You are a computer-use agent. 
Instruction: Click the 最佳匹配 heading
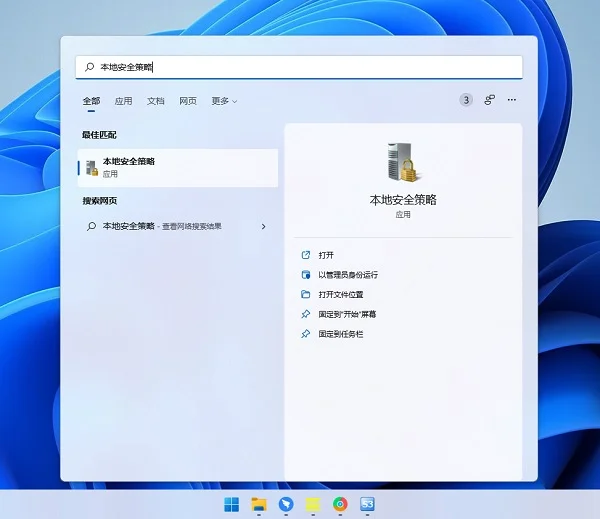click(x=99, y=135)
